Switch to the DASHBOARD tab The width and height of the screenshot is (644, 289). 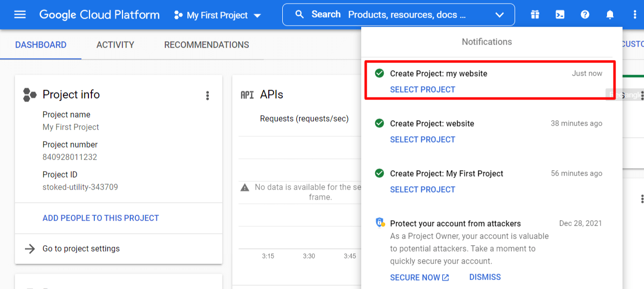pyautogui.click(x=41, y=44)
